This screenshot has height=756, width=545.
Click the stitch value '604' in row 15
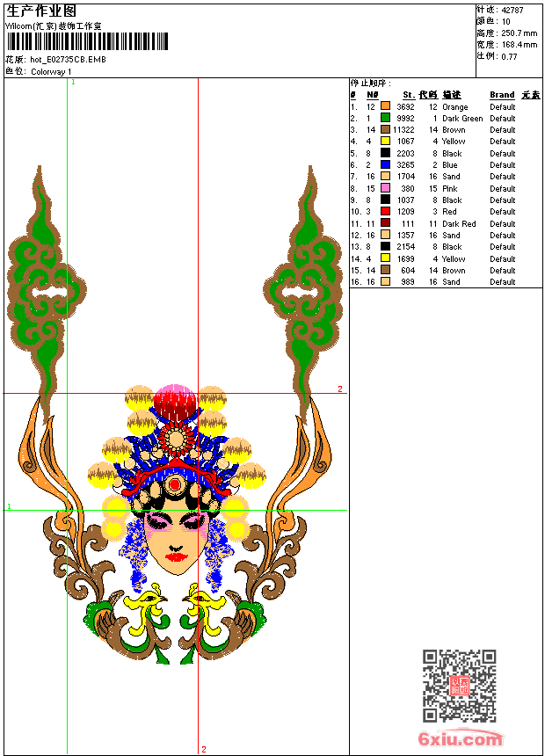point(408,271)
